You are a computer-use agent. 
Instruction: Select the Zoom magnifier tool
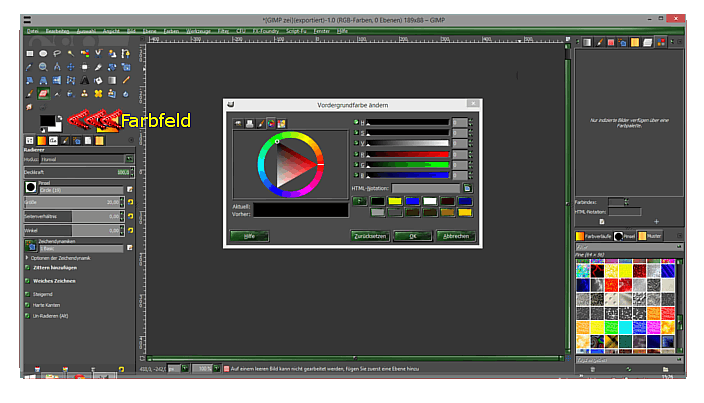click(43, 67)
